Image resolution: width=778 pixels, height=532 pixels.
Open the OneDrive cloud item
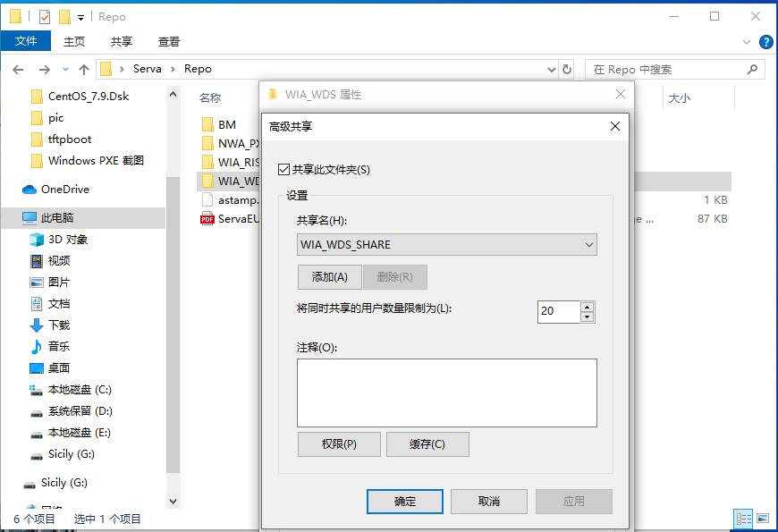click(x=64, y=189)
